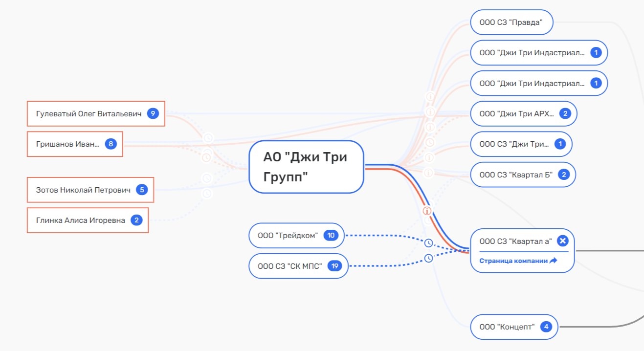The height and width of the screenshot is (351, 644).
Task: Close the ООО СЗ "Квартал а" node popup
Action: pos(562,241)
